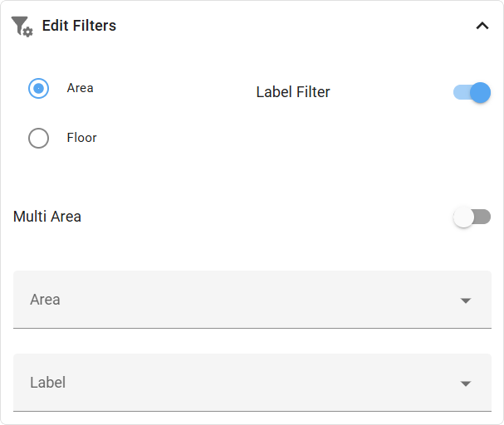Click the blue Label Filter toggle thumb
The height and width of the screenshot is (425, 504).
(480, 92)
